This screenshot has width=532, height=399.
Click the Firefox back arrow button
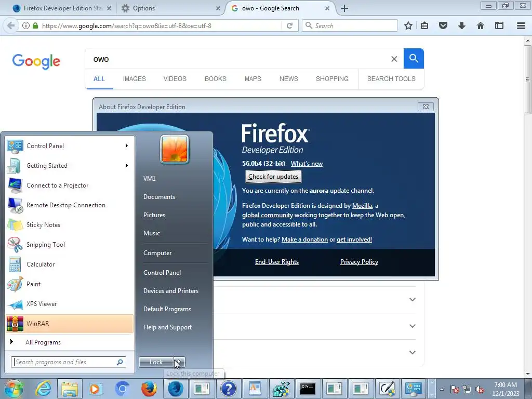point(10,25)
